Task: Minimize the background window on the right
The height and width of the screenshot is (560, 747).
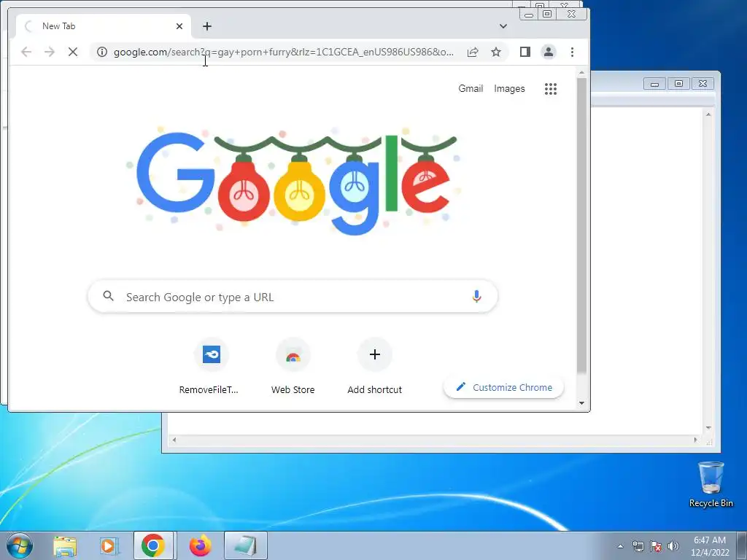Action: point(654,84)
